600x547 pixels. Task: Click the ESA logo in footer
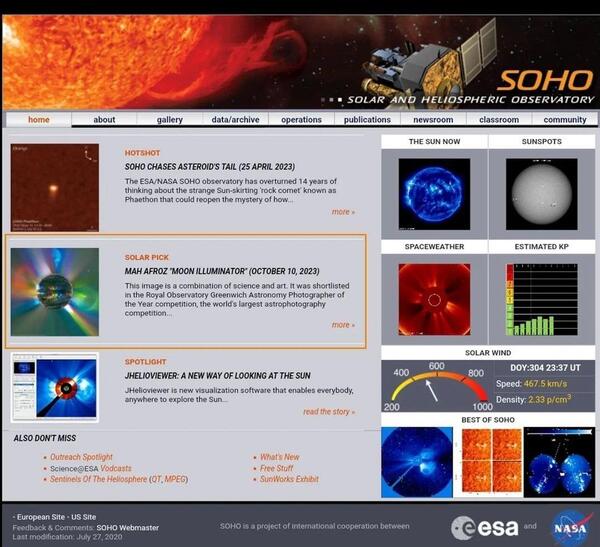pyautogui.click(x=485, y=528)
